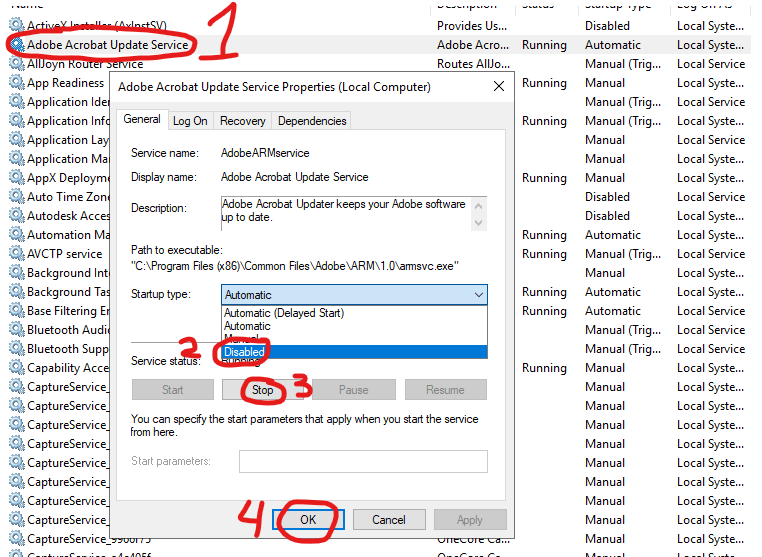762x557 pixels.
Task: Click 'Adobe Acro...' description cell
Action: [473, 45]
